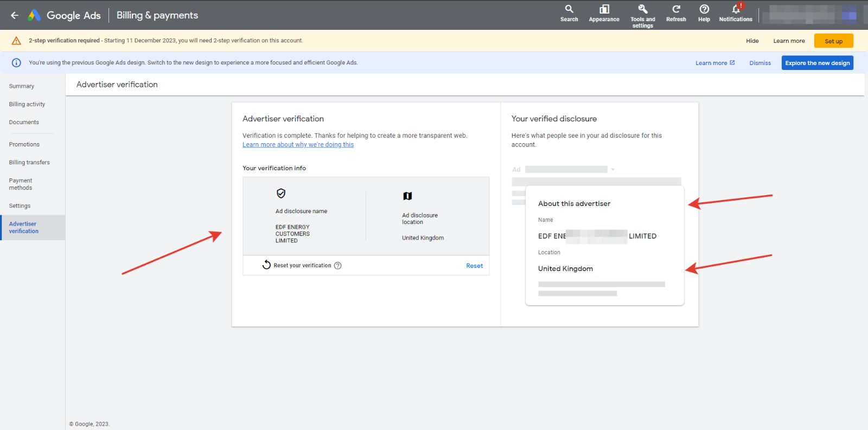
Task: Click Explore the new design button
Action: tap(818, 63)
